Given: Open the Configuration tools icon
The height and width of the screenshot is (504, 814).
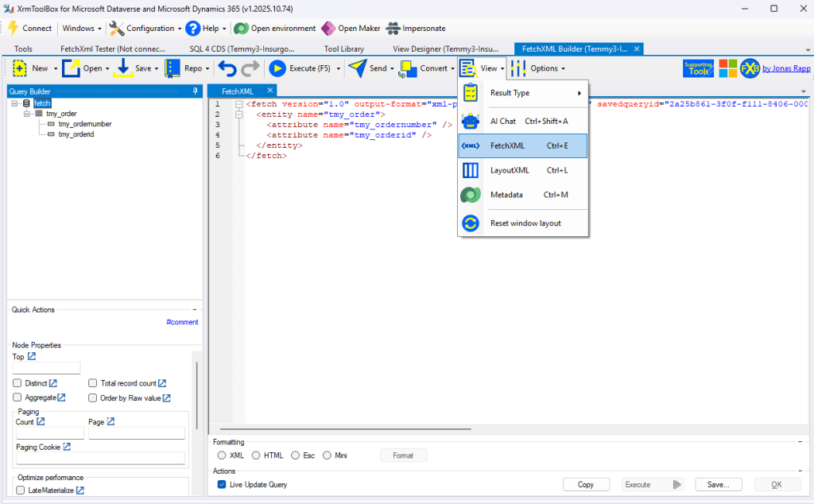Looking at the screenshot, I should coord(116,28).
